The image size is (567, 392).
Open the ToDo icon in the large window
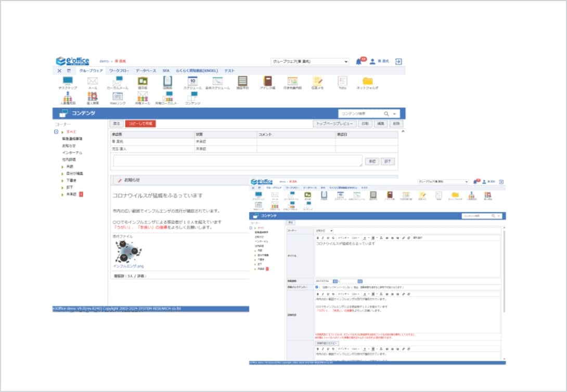342,82
